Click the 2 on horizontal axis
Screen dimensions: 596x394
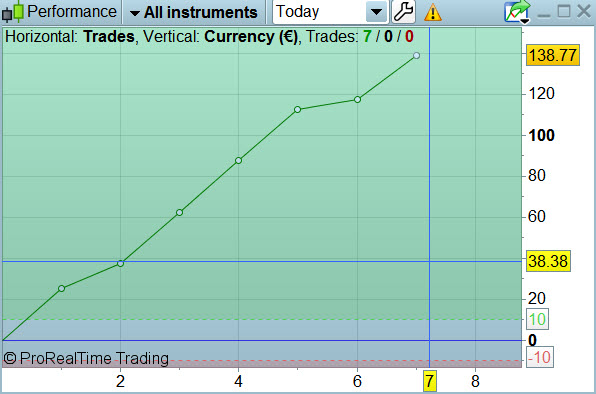pos(120,381)
